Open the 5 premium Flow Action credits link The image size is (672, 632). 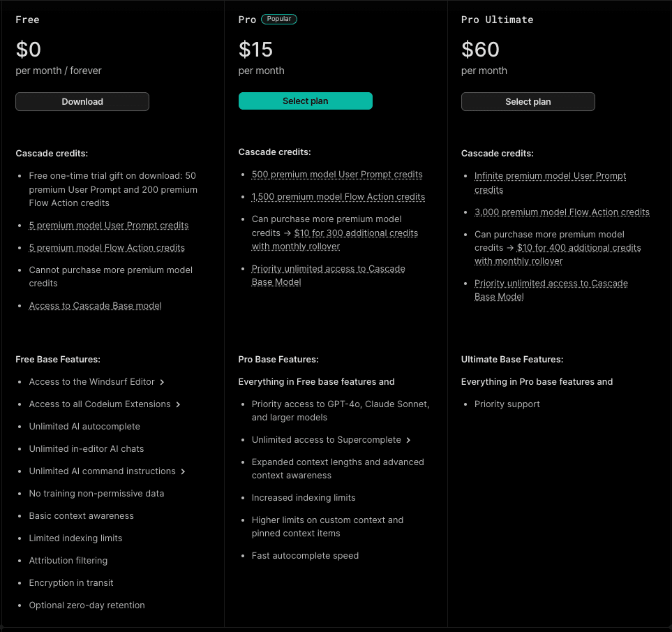[x=107, y=248]
